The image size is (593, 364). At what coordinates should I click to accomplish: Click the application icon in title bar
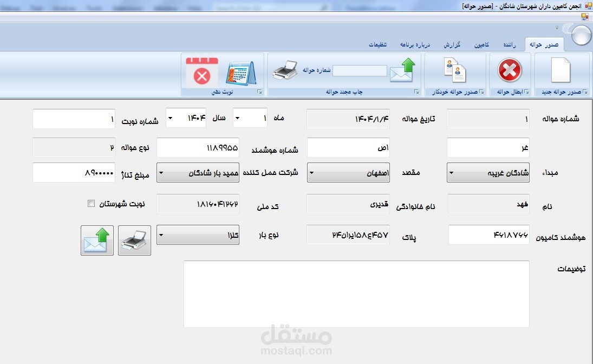(x=588, y=6)
